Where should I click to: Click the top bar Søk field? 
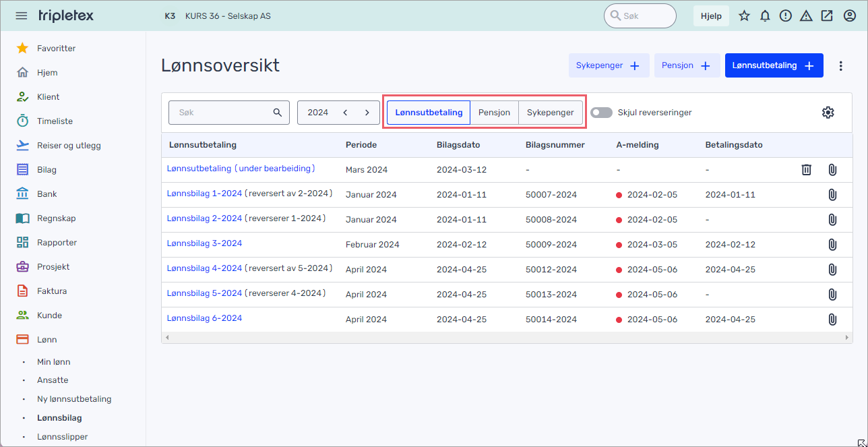[x=640, y=16]
